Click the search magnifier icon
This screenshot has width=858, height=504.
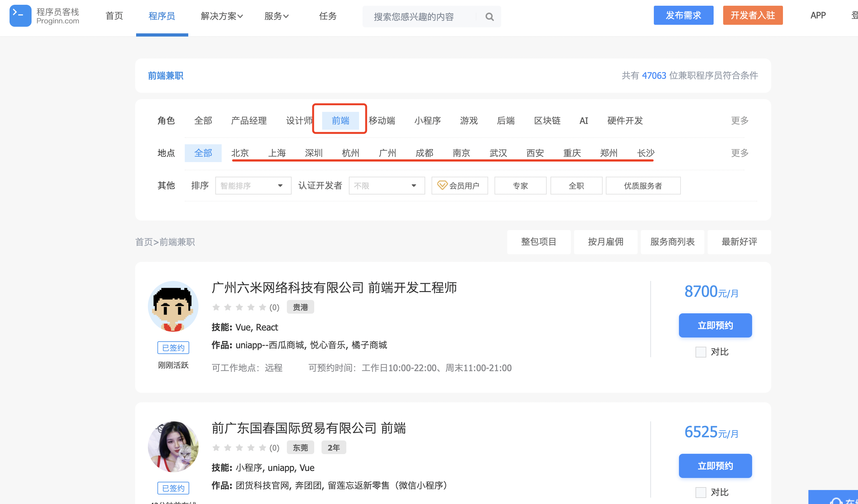click(x=489, y=17)
